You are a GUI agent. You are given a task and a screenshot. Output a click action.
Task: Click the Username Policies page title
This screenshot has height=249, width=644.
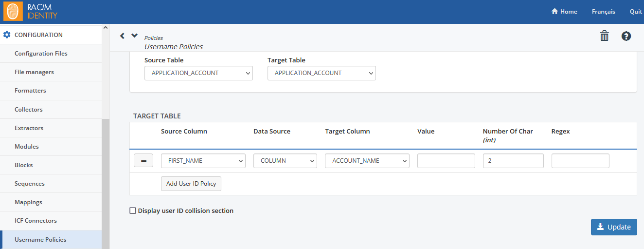(174, 47)
